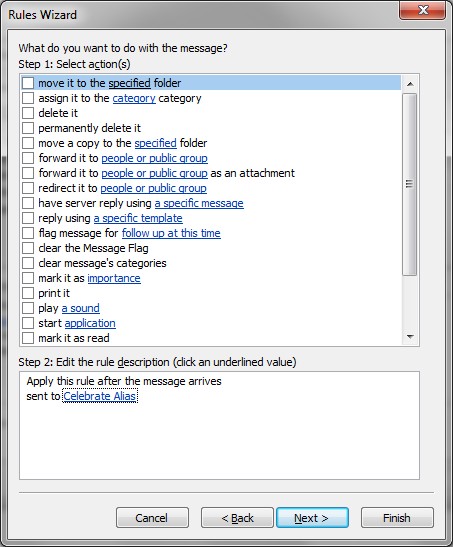Check 'move it to the specified folder'
The image size is (453, 547).
pos(28,83)
